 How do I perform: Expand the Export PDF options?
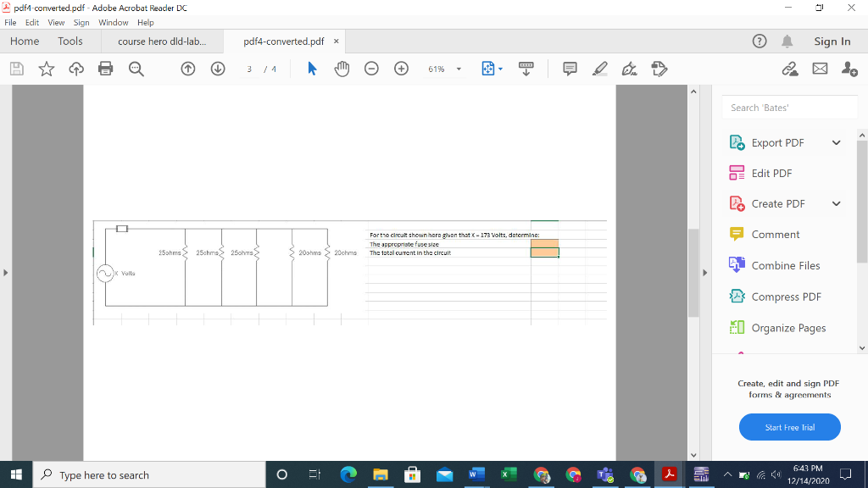pos(836,142)
